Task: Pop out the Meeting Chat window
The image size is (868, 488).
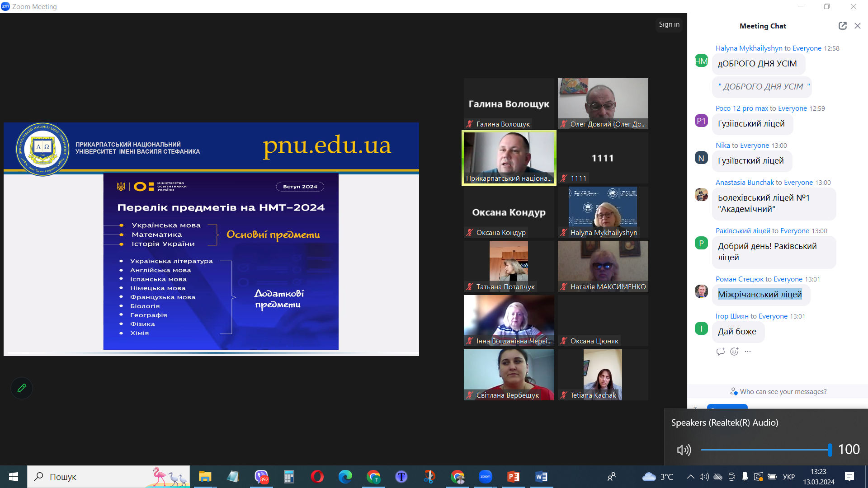Action: [842, 26]
